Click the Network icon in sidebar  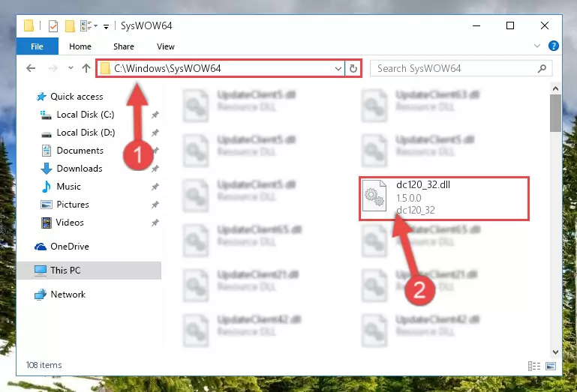40,295
